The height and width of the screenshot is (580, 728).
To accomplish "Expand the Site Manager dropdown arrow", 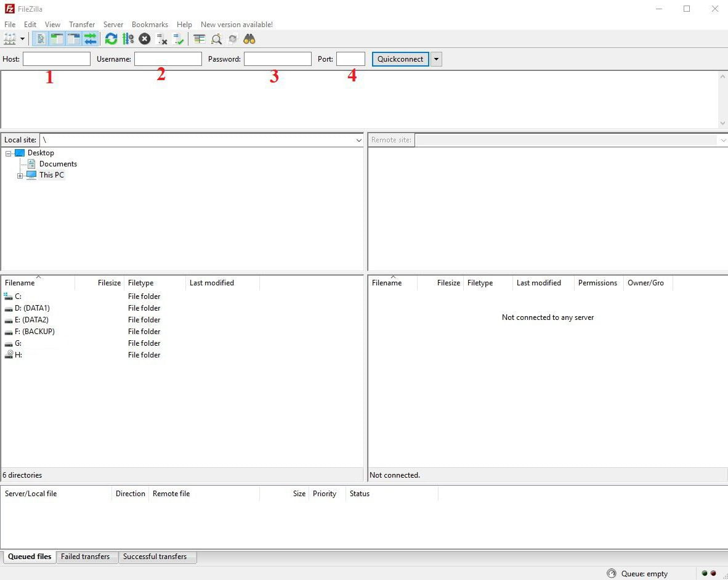I will [22, 39].
